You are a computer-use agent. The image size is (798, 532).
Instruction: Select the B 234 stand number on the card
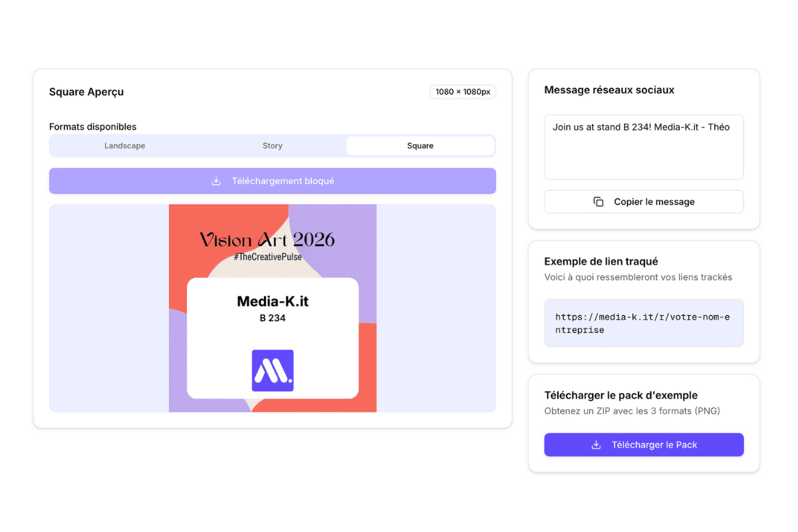click(x=272, y=319)
